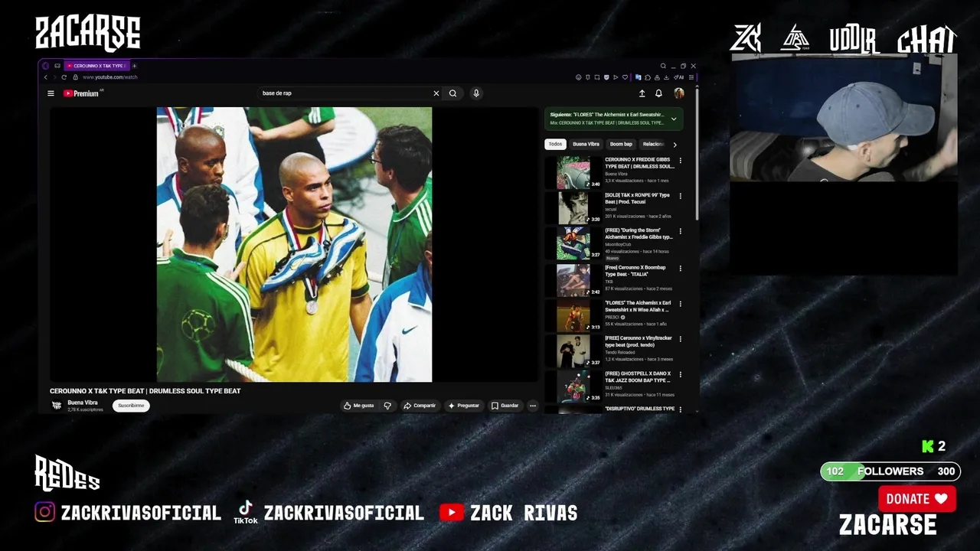
Task: Bookmark page with heart icon
Action: click(625, 77)
